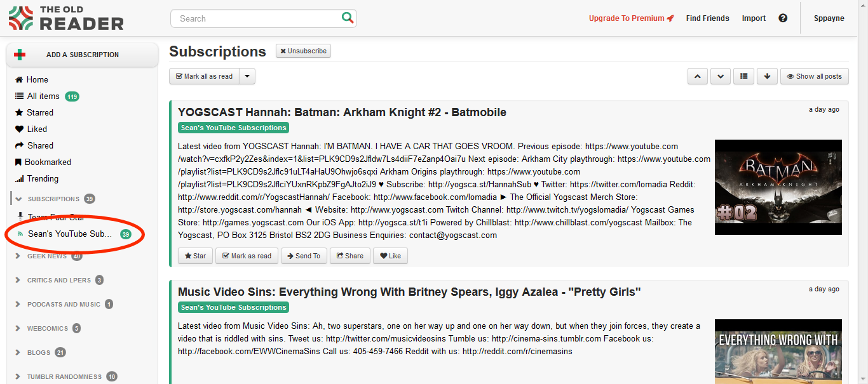Click contact@yogscast.com text

pyautogui.click(x=453, y=235)
